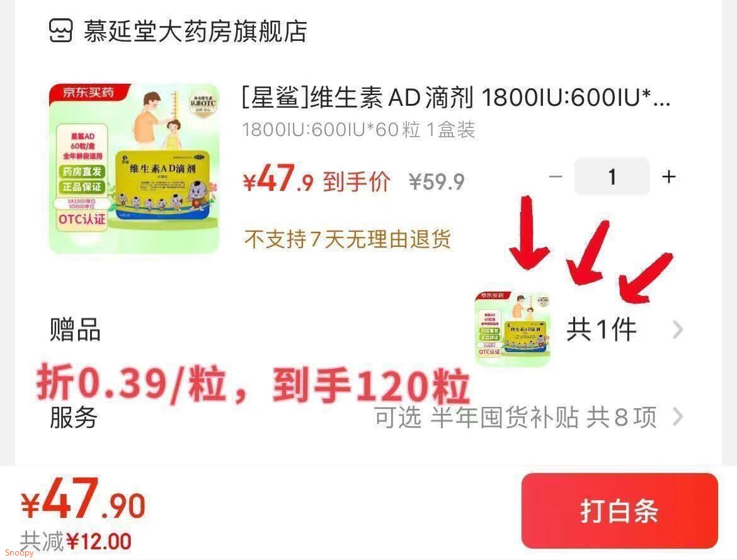Viewport: 737px width, 560px height.
Task: Decrease quantity with the minus button
Action: point(556,177)
